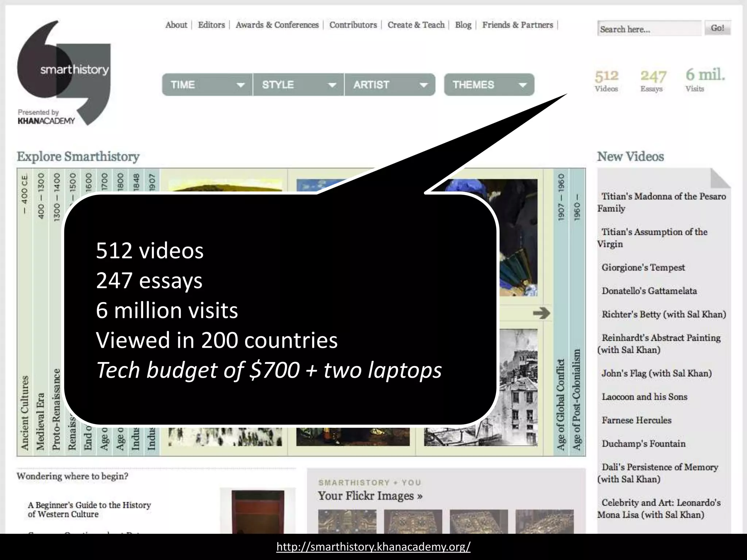Open Celebrity and Art: Leonardo's Mona Lisa

click(659, 508)
